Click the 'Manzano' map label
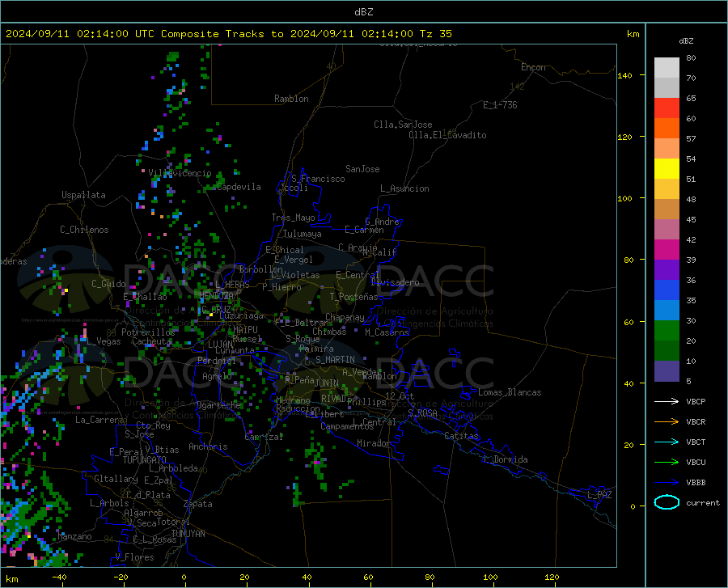The width and height of the screenshot is (728, 588). (74, 536)
